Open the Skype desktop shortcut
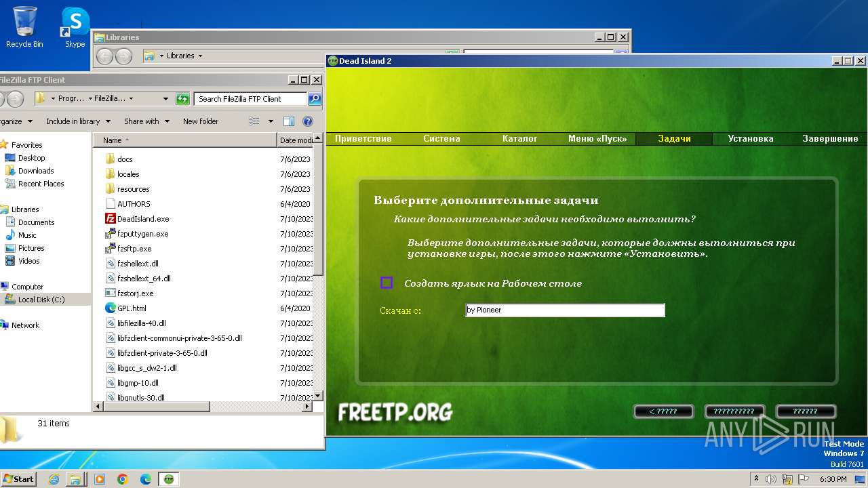This screenshot has width=868, height=488. [75, 27]
